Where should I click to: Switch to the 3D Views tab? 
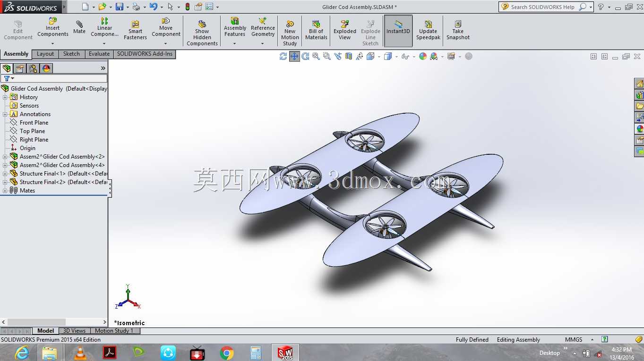(74, 331)
